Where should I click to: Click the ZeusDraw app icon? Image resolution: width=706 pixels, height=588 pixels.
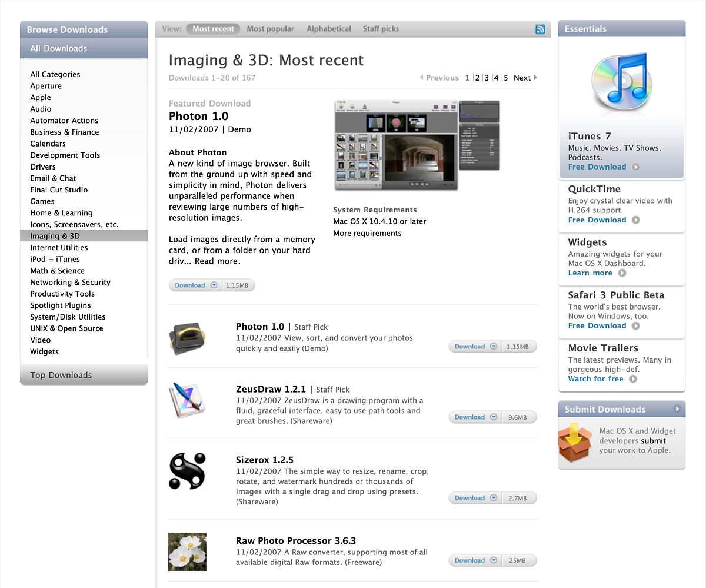coord(187,400)
